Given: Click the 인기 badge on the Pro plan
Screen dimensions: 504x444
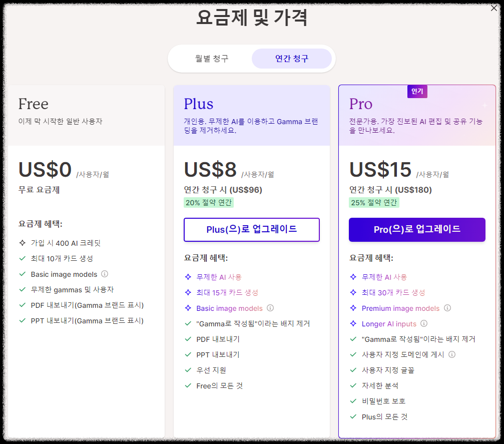Looking at the screenshot, I should [417, 91].
